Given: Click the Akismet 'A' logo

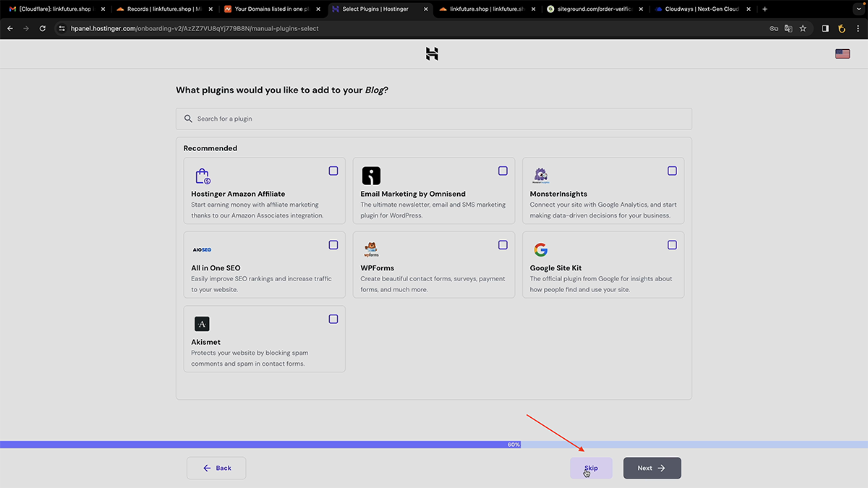Looking at the screenshot, I should (x=202, y=324).
